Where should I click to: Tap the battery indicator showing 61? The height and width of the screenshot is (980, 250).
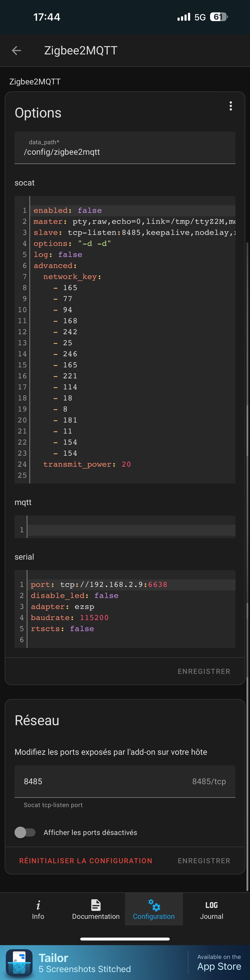pyautogui.click(x=219, y=17)
